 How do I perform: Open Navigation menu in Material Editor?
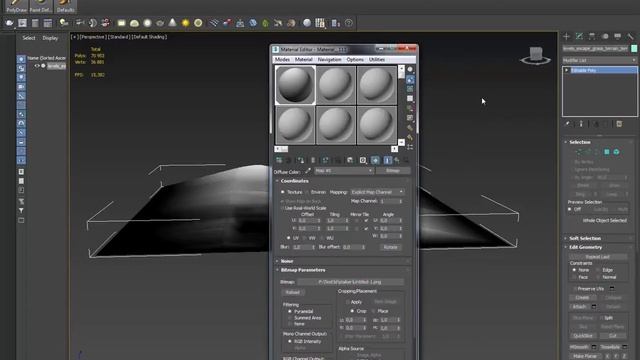[x=329, y=60]
